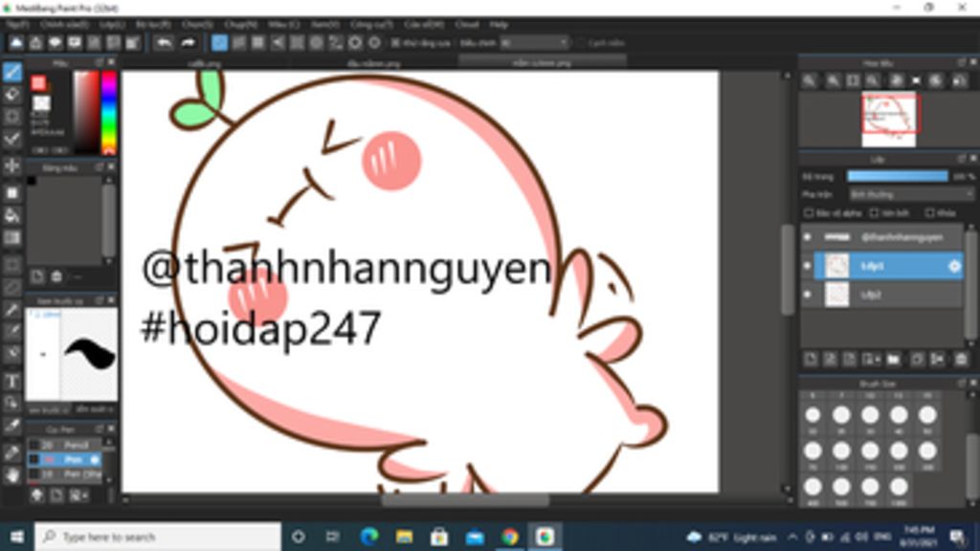Click the trash icon to delete the layer
The image size is (980, 551).
(962, 359)
